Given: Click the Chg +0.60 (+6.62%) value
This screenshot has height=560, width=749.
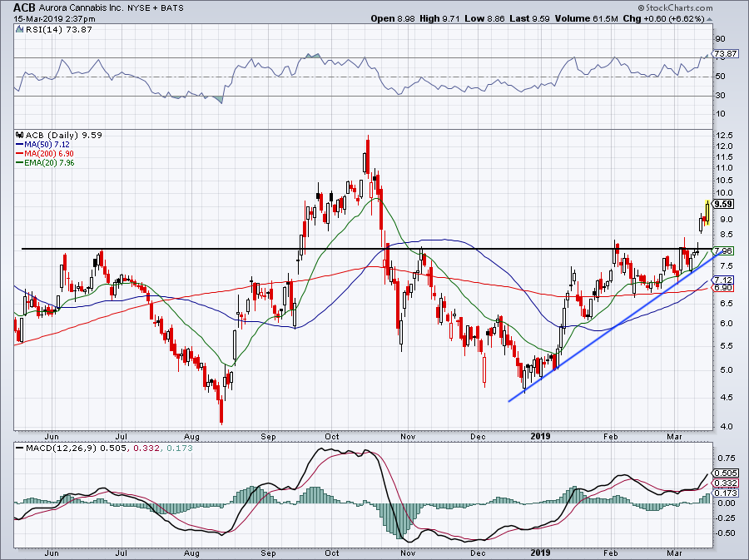Looking at the screenshot, I should click(663, 18).
